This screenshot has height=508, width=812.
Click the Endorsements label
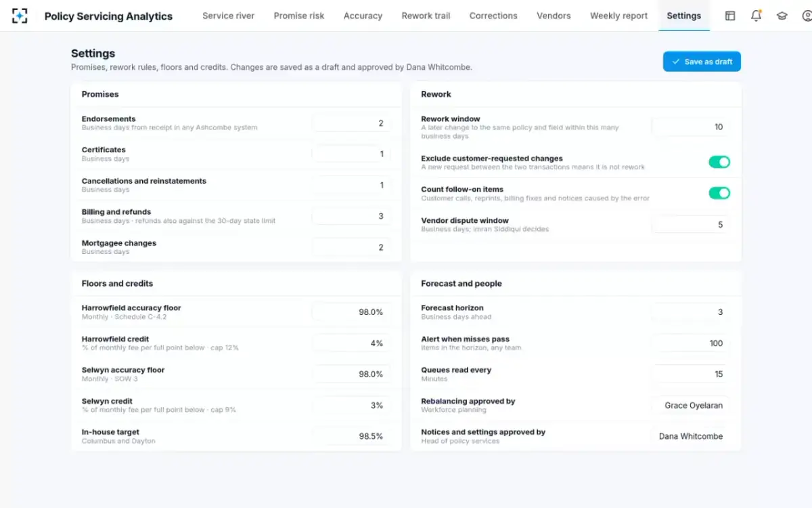[x=108, y=119]
